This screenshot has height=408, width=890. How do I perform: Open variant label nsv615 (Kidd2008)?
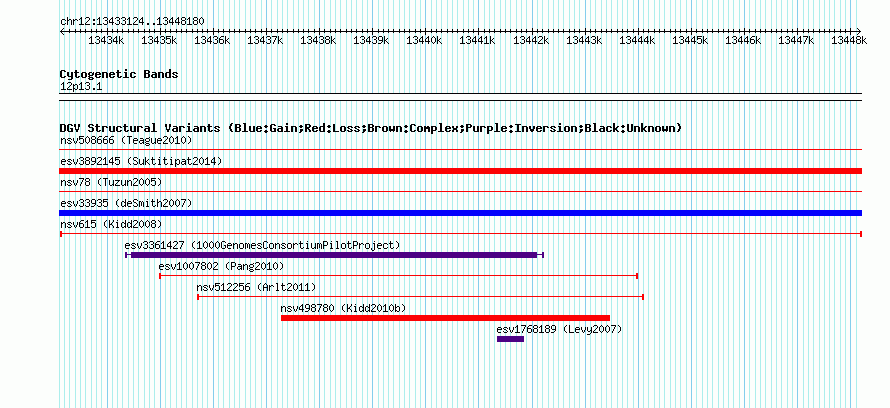(111, 224)
